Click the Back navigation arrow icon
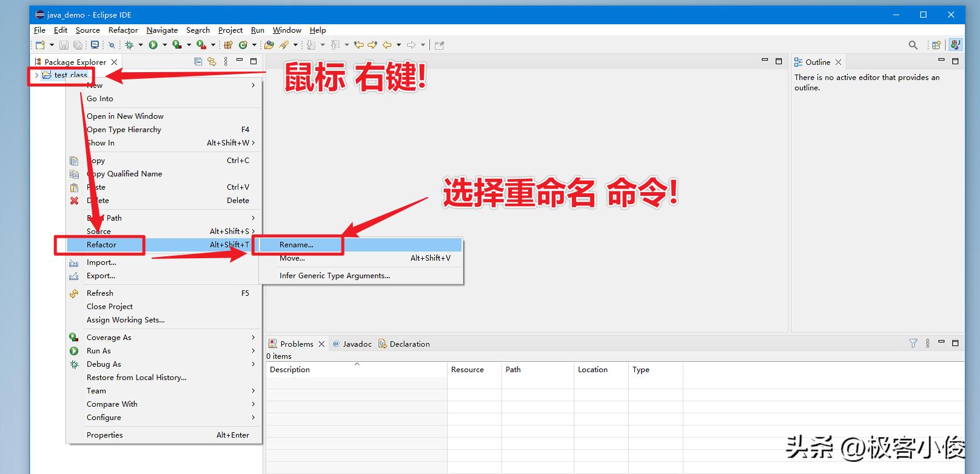980x474 pixels. [x=387, y=45]
